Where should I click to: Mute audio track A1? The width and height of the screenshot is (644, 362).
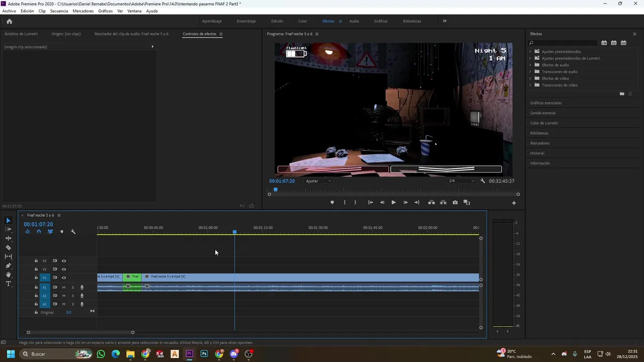[64, 288]
